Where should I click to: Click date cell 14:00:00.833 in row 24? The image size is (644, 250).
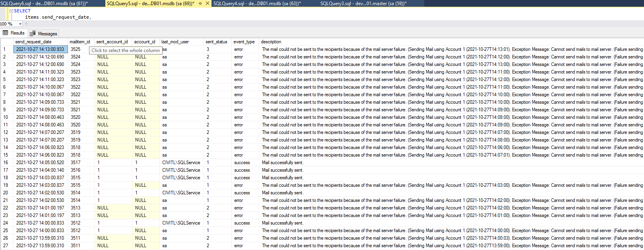41,223
